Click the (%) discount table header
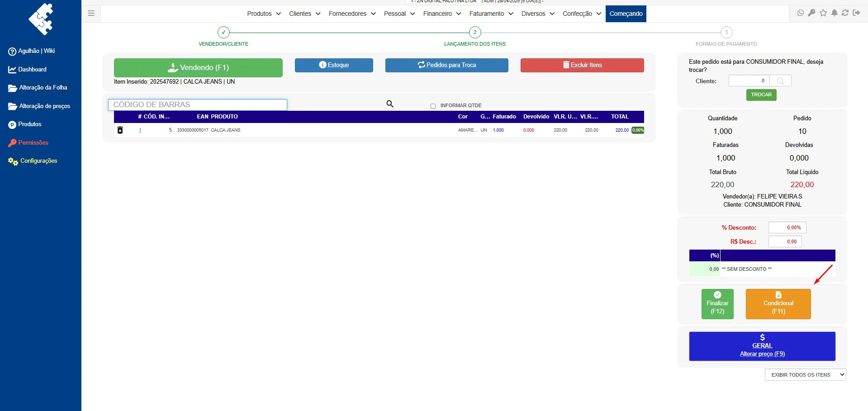 [x=715, y=255]
